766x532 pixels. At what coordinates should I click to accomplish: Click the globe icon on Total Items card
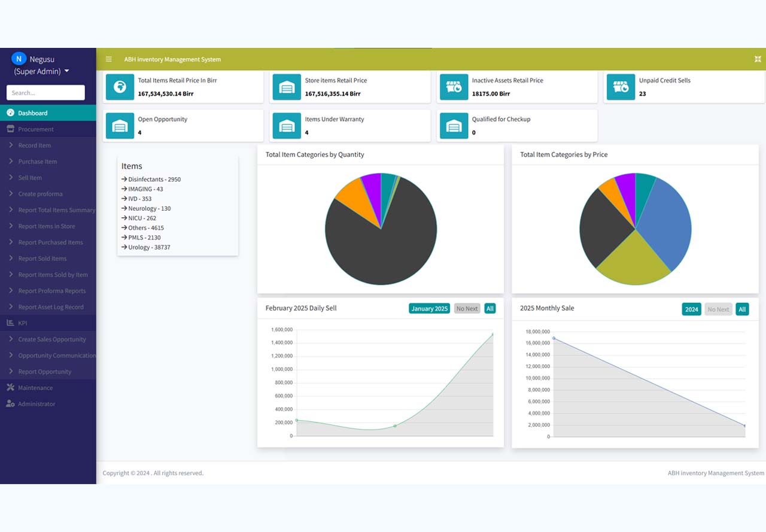120,87
